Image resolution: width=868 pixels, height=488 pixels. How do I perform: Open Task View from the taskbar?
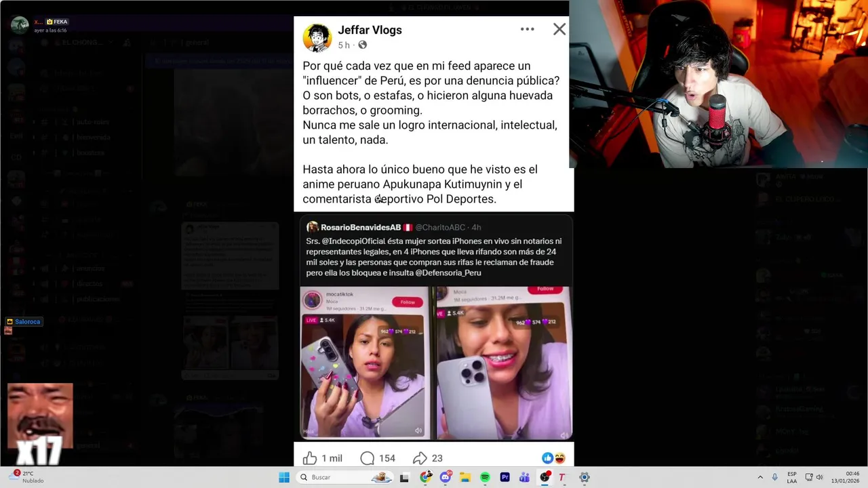click(x=405, y=477)
